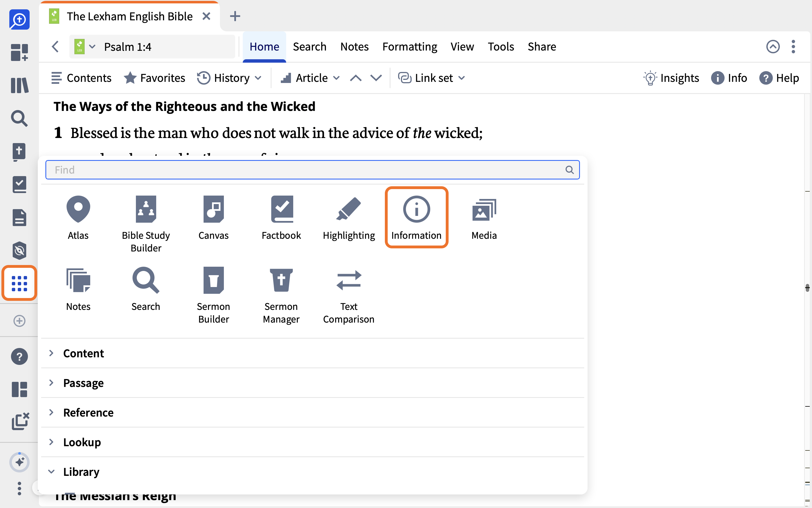Expand the Lookup section
Image resolution: width=812 pixels, height=508 pixels.
312,442
